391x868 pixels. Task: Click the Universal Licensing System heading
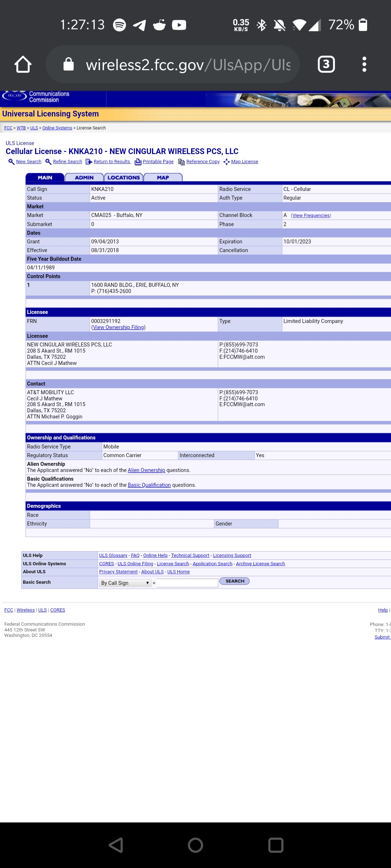(50, 114)
